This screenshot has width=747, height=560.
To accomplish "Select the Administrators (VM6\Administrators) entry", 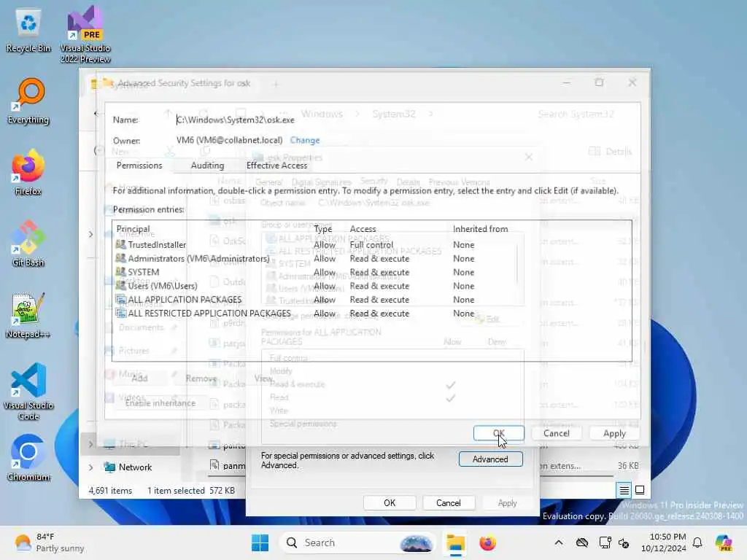I will coord(371,259).
